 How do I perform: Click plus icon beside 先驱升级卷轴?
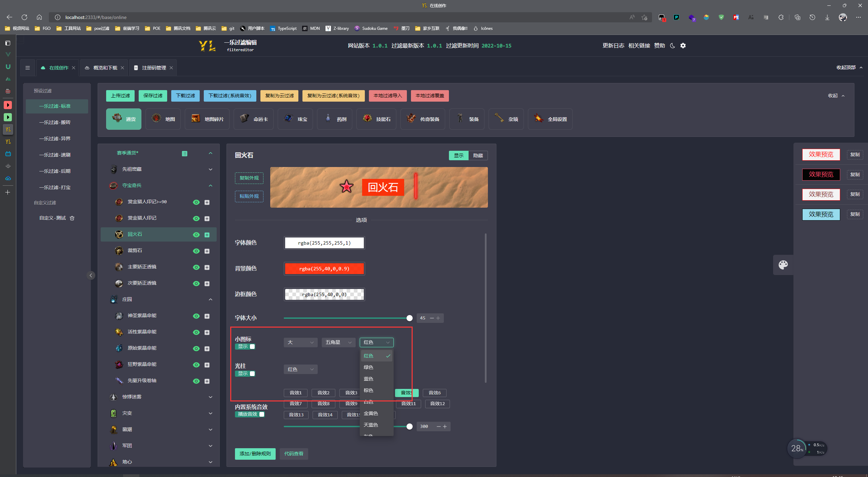tap(207, 381)
